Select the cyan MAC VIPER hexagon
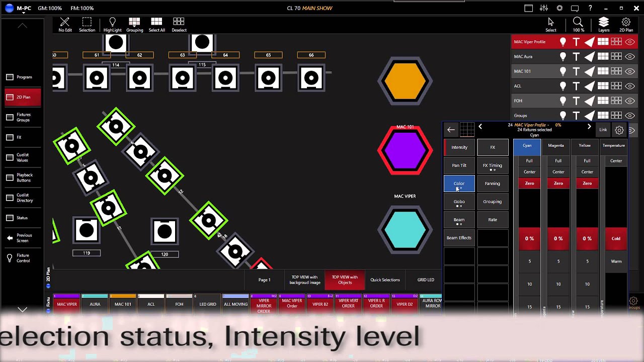 coord(405,229)
